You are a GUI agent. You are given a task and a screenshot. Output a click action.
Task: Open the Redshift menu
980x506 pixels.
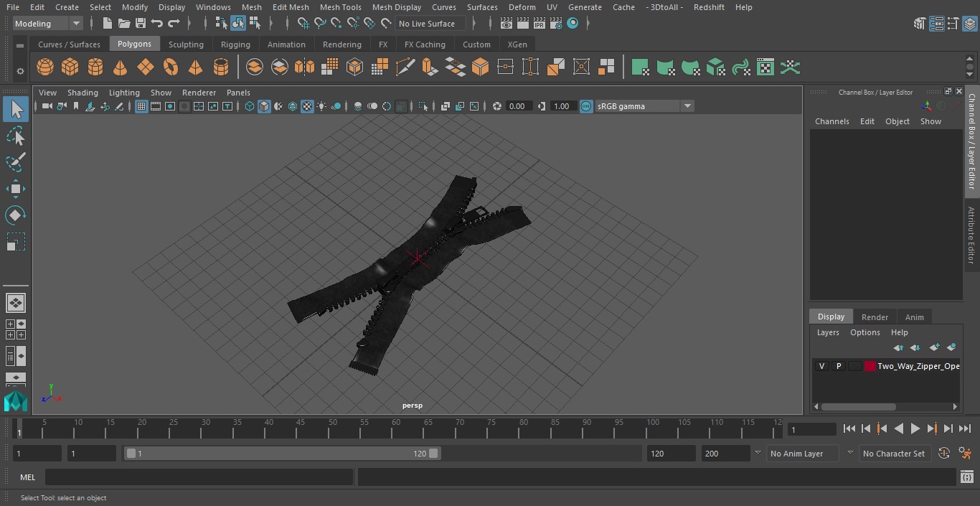click(709, 7)
